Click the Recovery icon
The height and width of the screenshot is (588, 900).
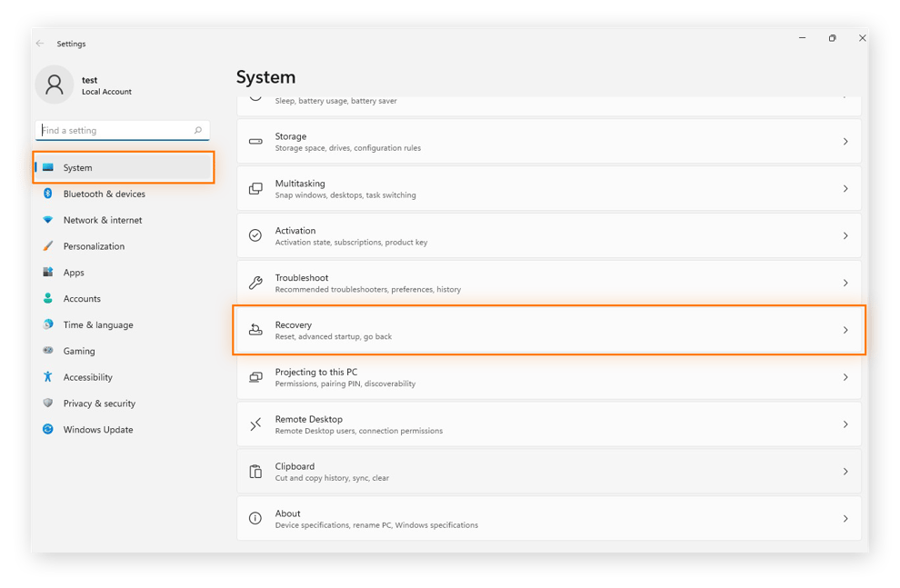pos(255,330)
